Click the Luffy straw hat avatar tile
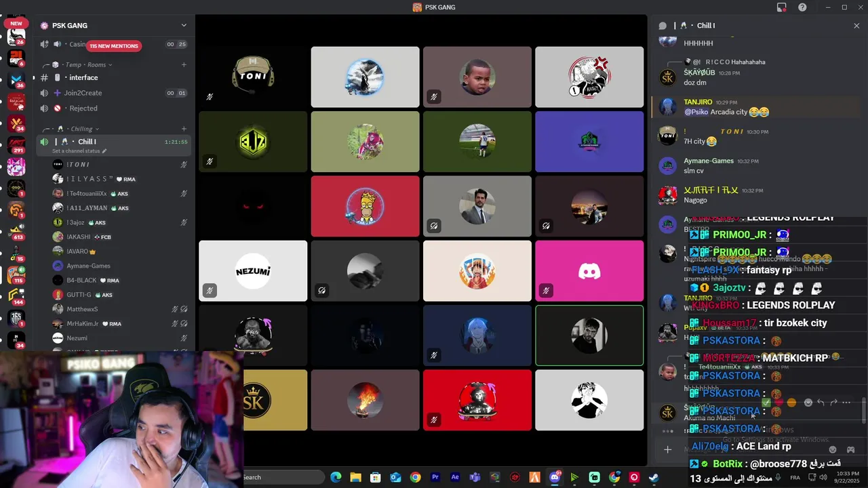 (x=477, y=271)
